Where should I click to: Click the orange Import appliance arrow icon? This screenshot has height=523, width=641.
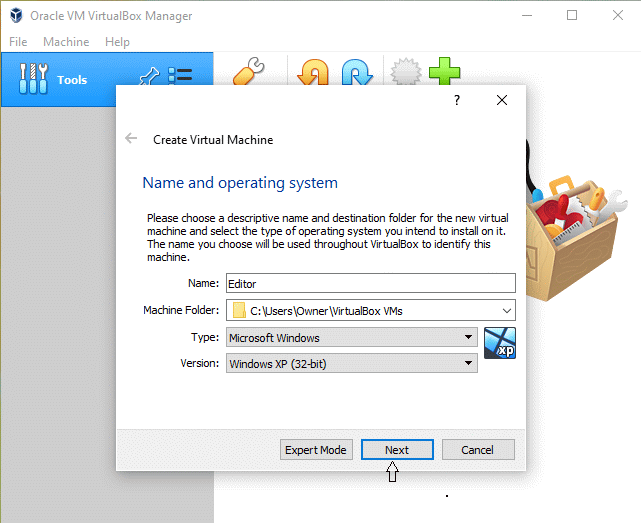tap(314, 74)
